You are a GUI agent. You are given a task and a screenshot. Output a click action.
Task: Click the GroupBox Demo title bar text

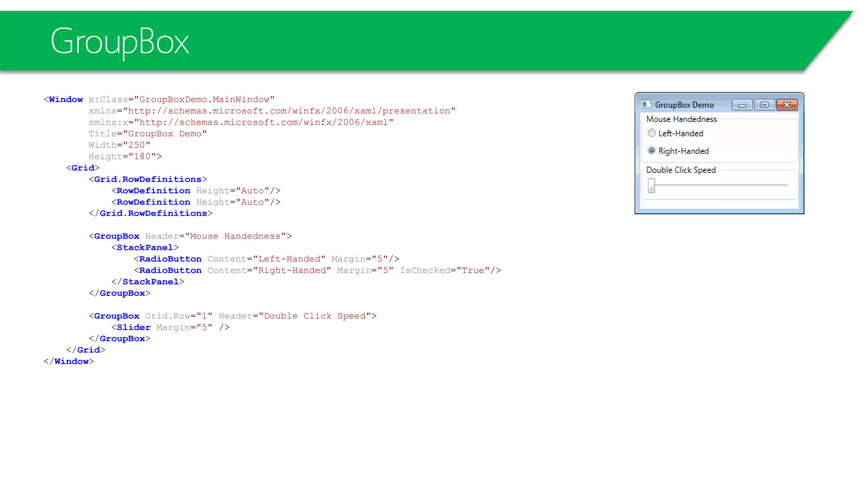coord(684,105)
